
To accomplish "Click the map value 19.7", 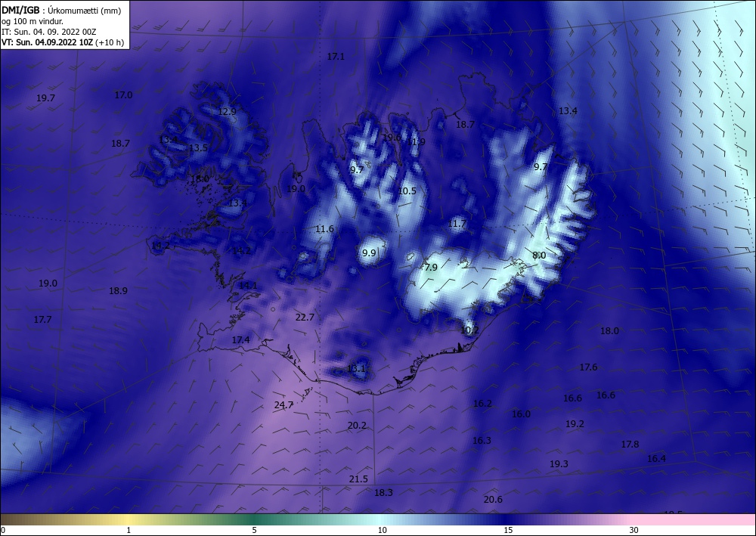I will point(45,98).
